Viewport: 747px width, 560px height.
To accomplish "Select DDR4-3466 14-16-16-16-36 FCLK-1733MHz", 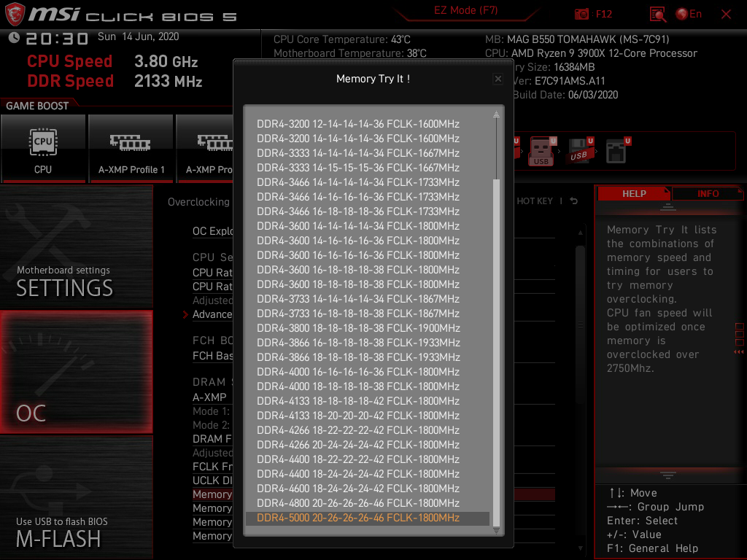I will coord(368,197).
